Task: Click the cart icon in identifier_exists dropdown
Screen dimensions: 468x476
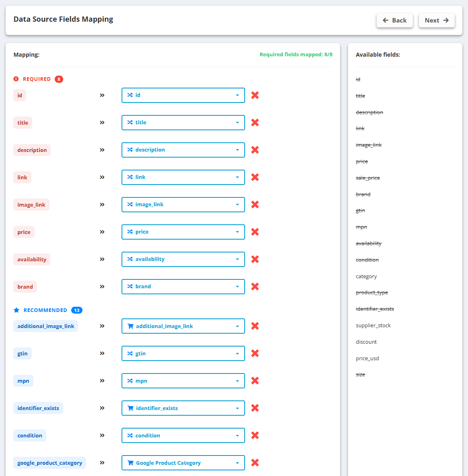Action: coord(130,408)
